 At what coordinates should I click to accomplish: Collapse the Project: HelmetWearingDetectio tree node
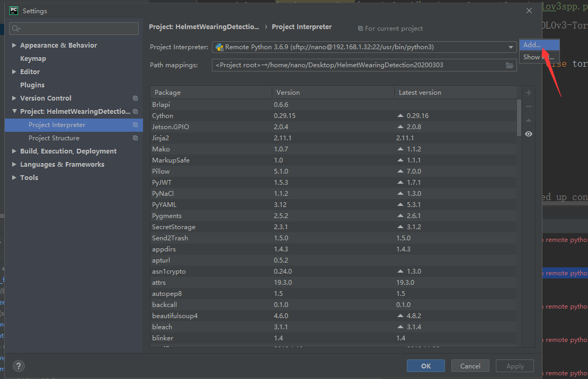[15, 111]
